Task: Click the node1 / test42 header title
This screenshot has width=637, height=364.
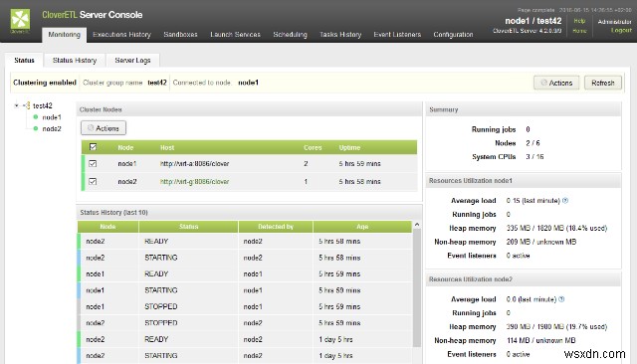Action: click(x=533, y=21)
